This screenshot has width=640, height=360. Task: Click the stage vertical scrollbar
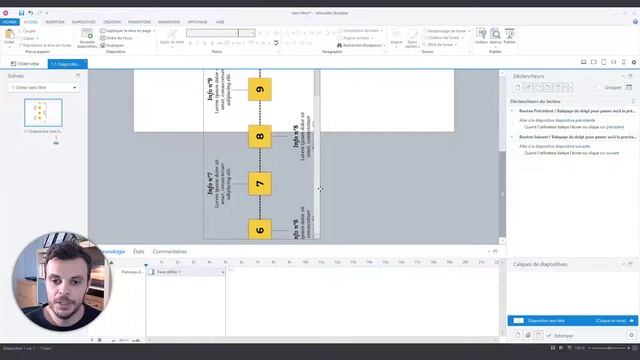(x=502, y=157)
